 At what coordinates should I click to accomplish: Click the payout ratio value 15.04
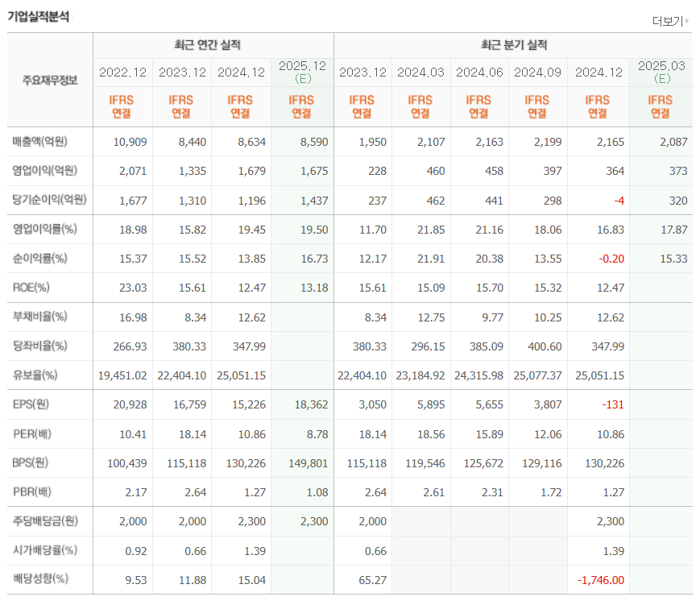pos(252,581)
